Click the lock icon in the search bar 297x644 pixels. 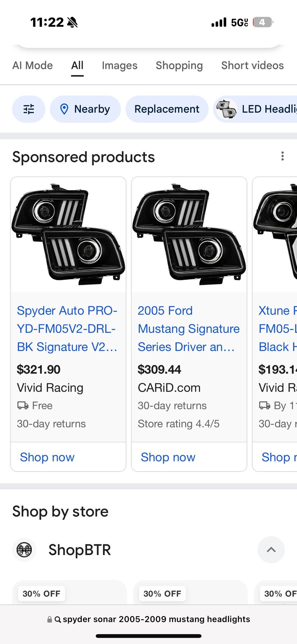tap(50, 619)
